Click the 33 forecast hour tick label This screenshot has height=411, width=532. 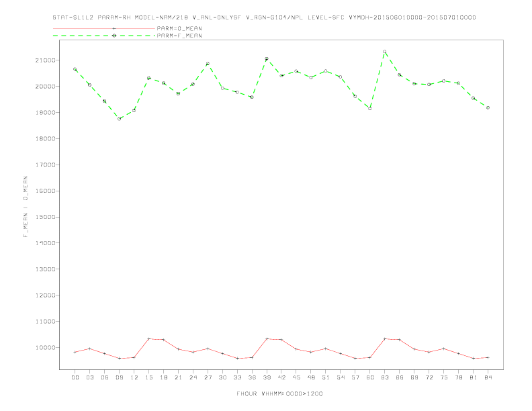[237, 377]
